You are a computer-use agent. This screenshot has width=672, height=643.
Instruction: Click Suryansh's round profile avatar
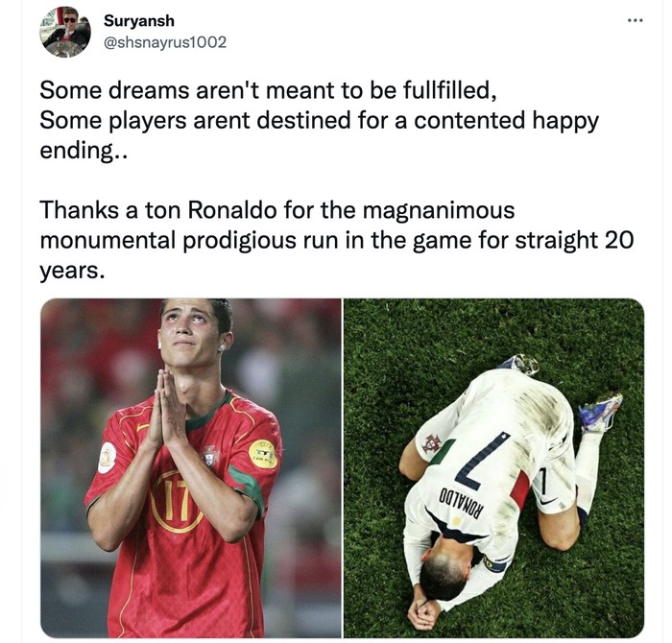(65, 32)
